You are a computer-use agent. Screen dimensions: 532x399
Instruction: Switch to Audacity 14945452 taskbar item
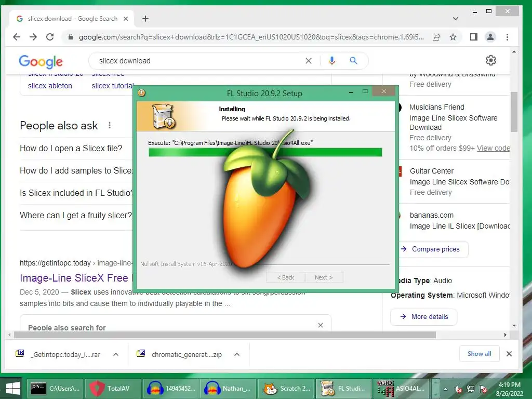tap(170, 389)
